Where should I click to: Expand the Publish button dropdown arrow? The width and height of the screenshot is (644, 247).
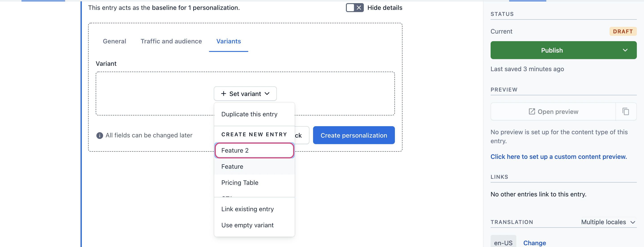click(625, 50)
